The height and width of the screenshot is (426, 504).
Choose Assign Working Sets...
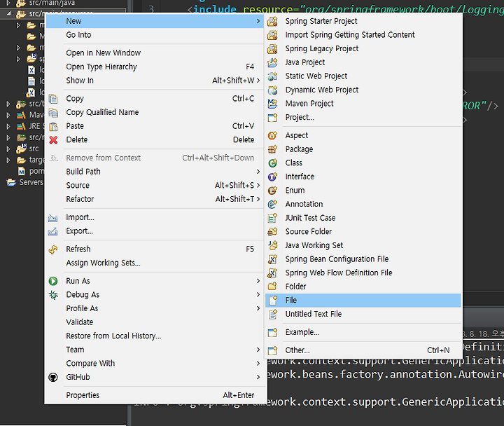[x=103, y=263]
